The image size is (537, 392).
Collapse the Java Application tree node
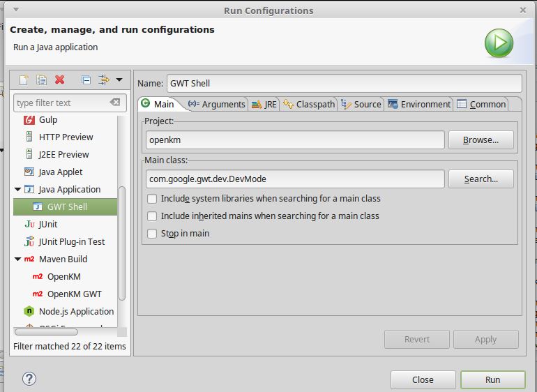coord(18,190)
